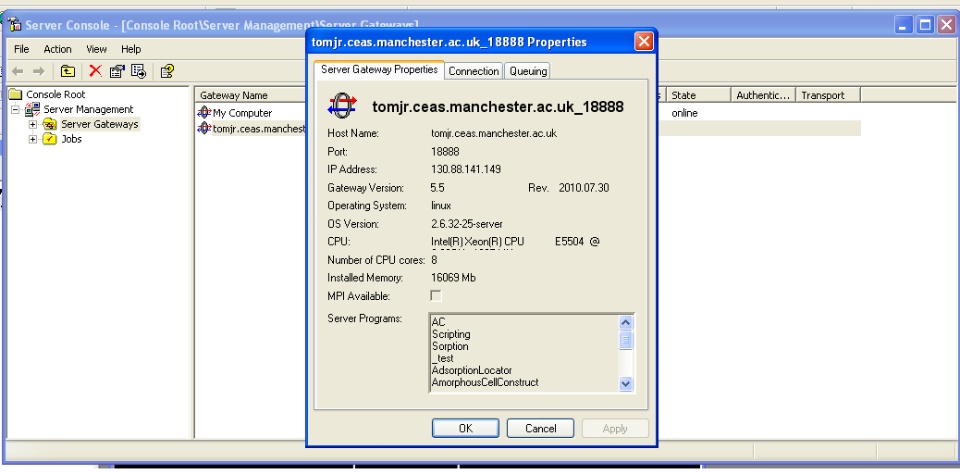Image resolution: width=960 pixels, height=474 pixels.
Task: Switch to the Connection tab
Action: [473, 71]
